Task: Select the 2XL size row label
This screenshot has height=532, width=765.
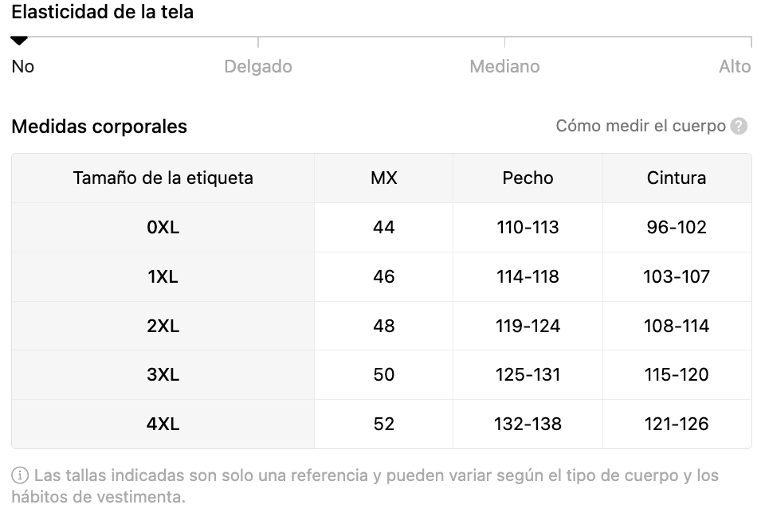Action: [x=163, y=327]
